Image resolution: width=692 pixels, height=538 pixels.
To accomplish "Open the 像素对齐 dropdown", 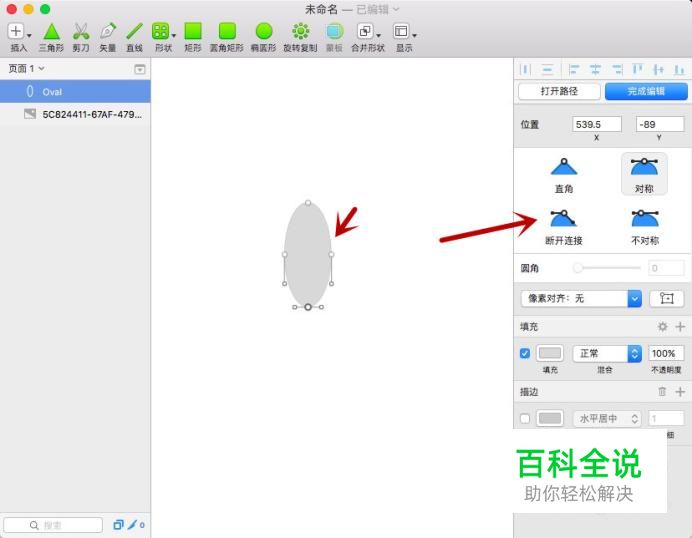I will (x=580, y=298).
